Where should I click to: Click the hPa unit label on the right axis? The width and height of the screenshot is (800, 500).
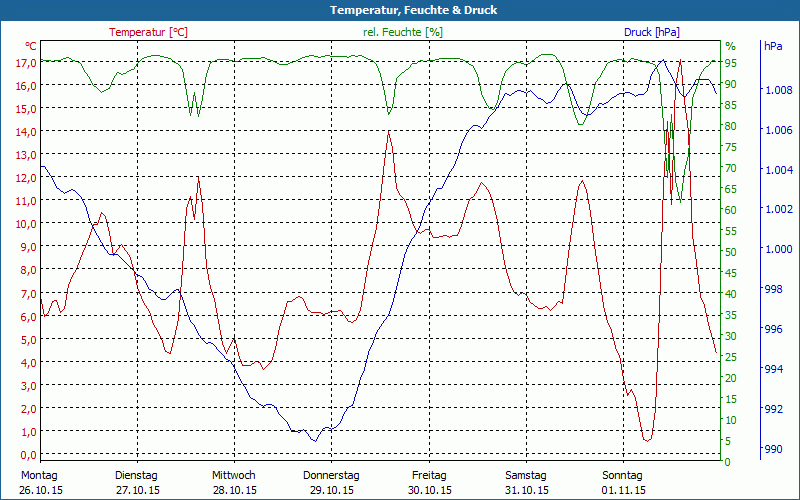[x=773, y=46]
